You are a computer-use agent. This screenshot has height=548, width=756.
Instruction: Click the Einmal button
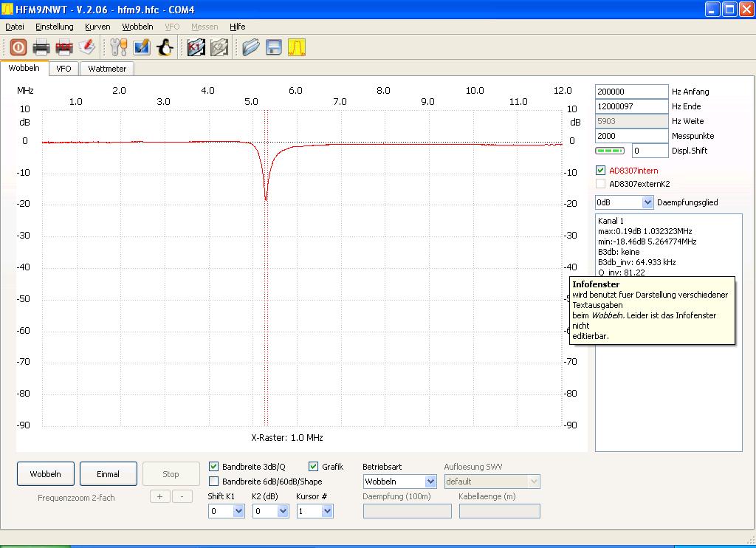(x=108, y=474)
